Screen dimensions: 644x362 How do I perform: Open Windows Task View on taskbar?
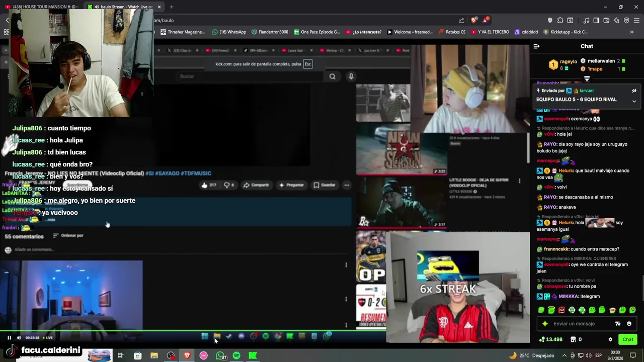tap(121, 355)
